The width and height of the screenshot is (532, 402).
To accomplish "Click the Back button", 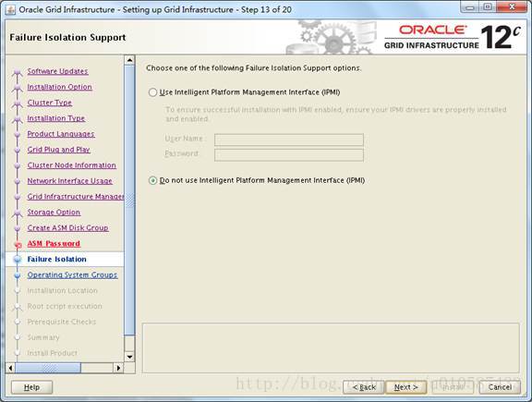I will coord(364,387).
